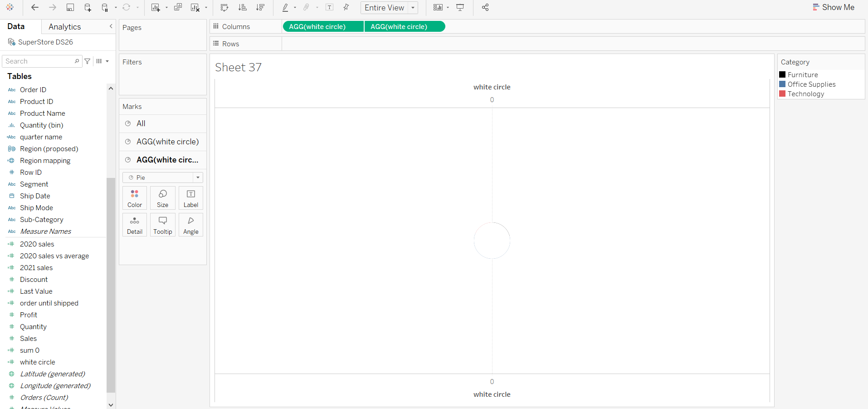The width and height of the screenshot is (868, 409).
Task: Click the white circle pie mark in view
Action: coord(492,241)
